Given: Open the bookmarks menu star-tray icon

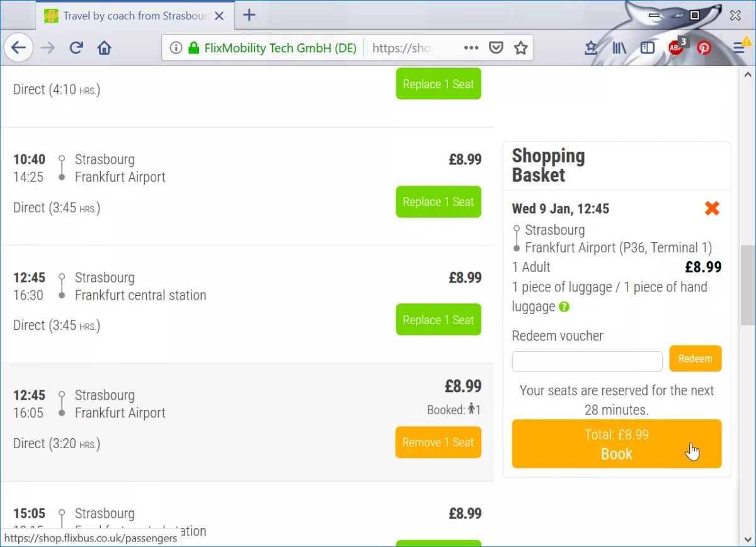Looking at the screenshot, I should point(591,48).
